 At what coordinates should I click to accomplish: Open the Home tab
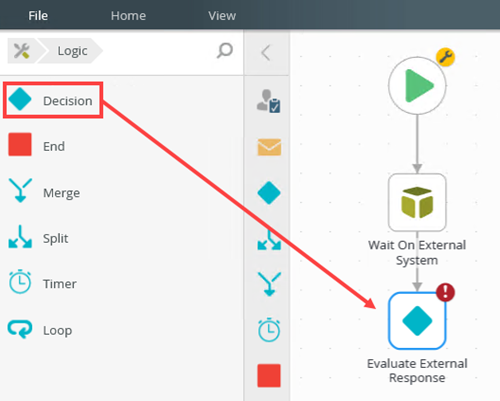(x=128, y=16)
